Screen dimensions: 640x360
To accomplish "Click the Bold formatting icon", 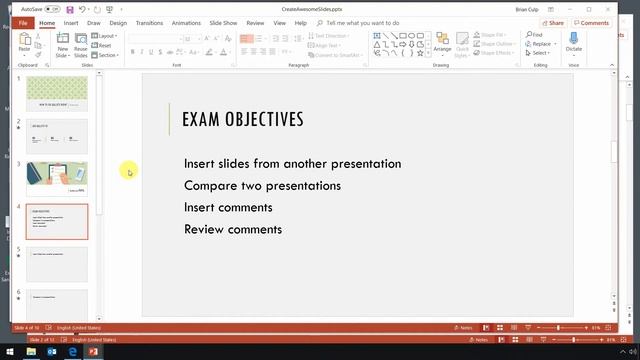I will click(x=133, y=52).
